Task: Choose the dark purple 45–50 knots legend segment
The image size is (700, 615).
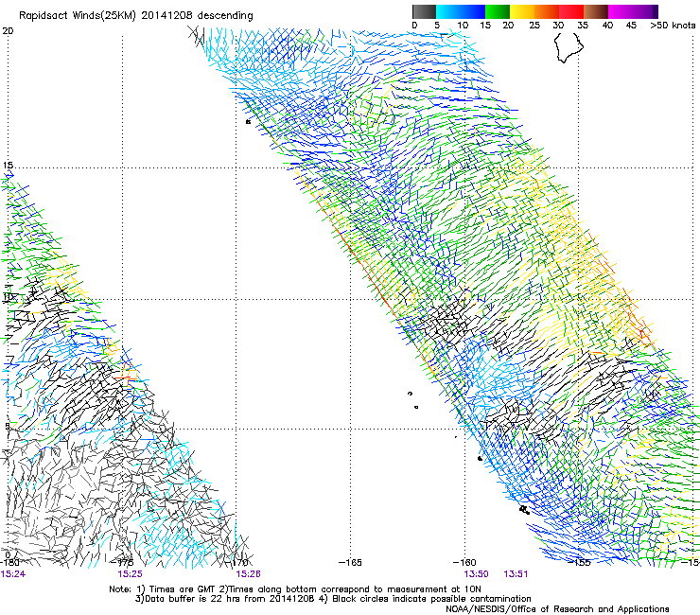Action: click(x=645, y=11)
